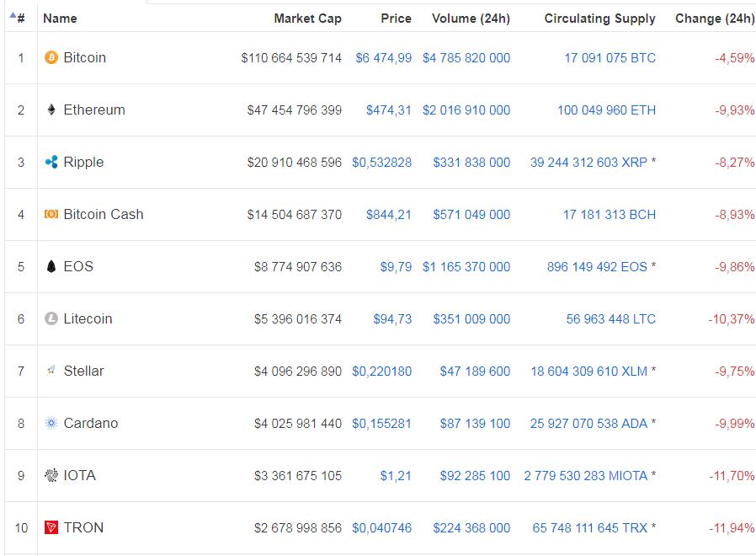Open the Litecoin name link
Viewport: 756px width, 556px height.
(x=88, y=318)
